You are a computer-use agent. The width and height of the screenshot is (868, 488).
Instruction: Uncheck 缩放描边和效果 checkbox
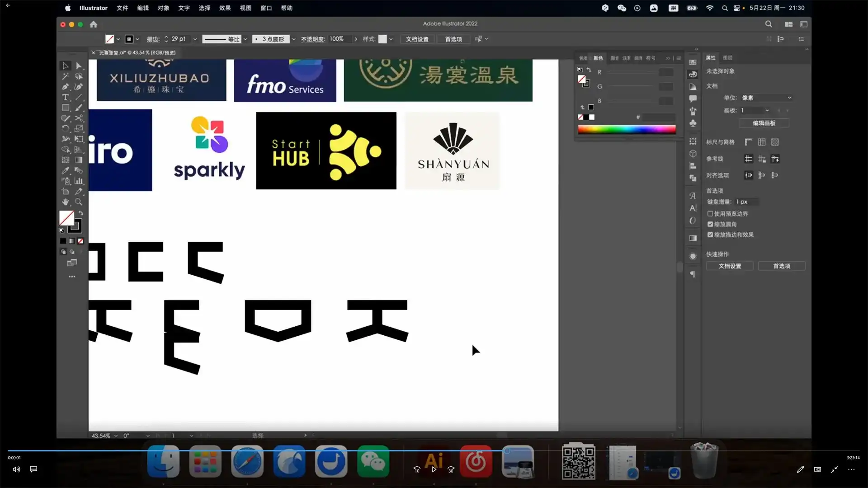coord(710,235)
